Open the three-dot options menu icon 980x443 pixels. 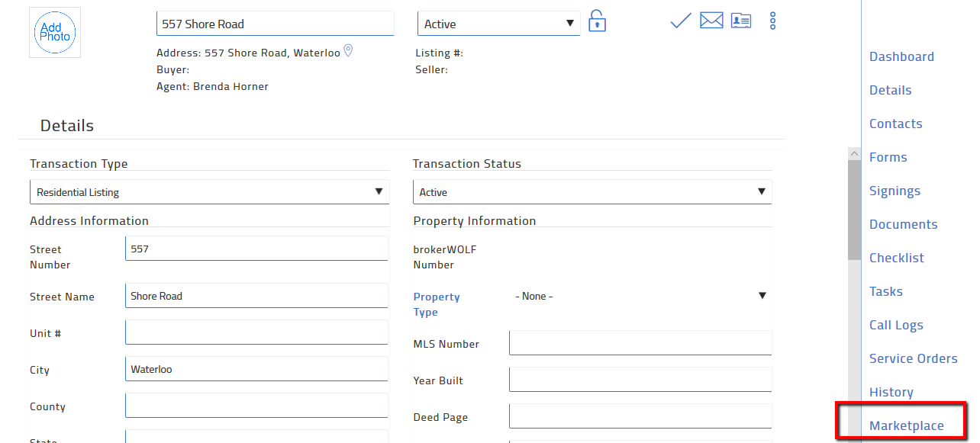coord(772,21)
